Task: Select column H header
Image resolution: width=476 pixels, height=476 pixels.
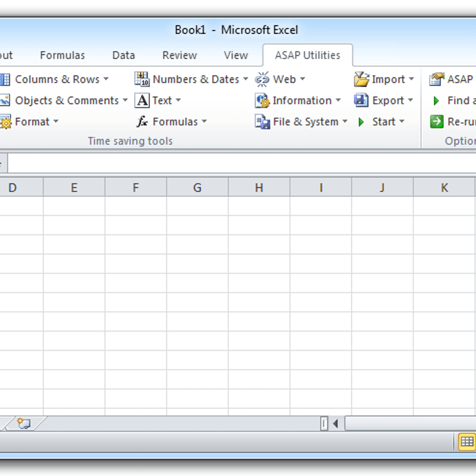Action: [x=259, y=187]
